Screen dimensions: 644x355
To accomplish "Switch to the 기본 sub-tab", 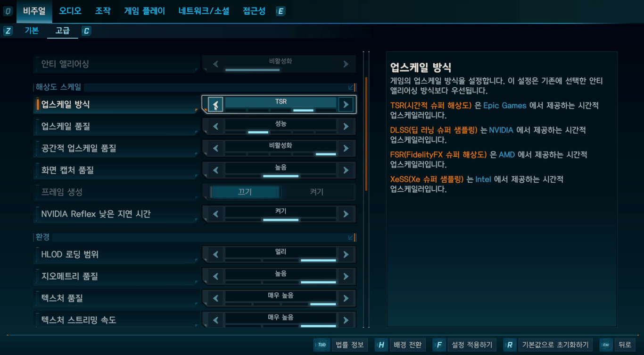I will (32, 31).
